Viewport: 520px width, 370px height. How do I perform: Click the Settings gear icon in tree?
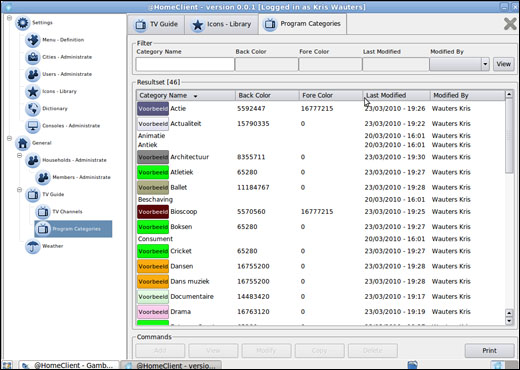pos(23,23)
